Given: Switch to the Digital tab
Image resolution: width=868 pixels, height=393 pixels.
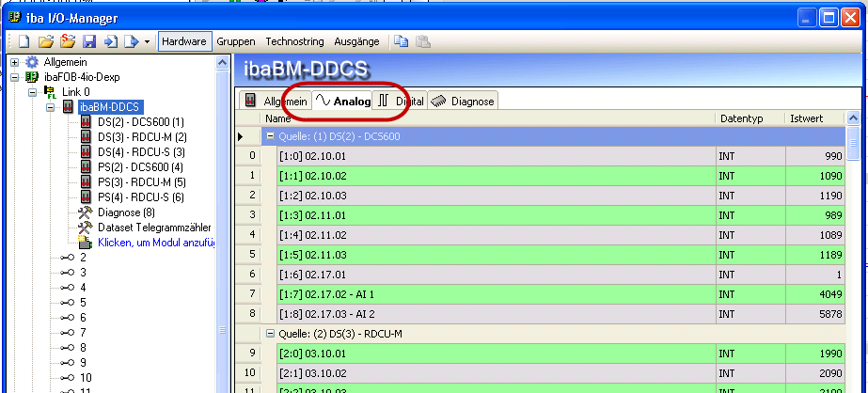Looking at the screenshot, I should pyautogui.click(x=400, y=101).
